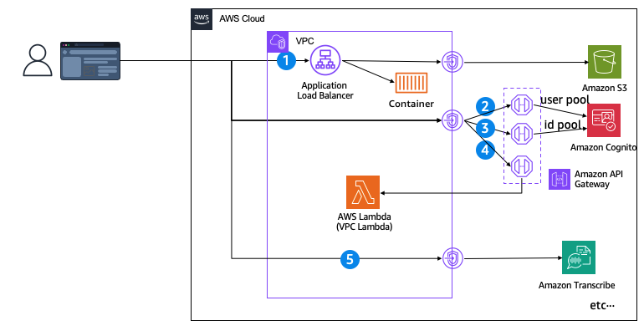644x326 pixels.
Task: Click the Amazon S3 bucket icon
Action: click(x=604, y=62)
